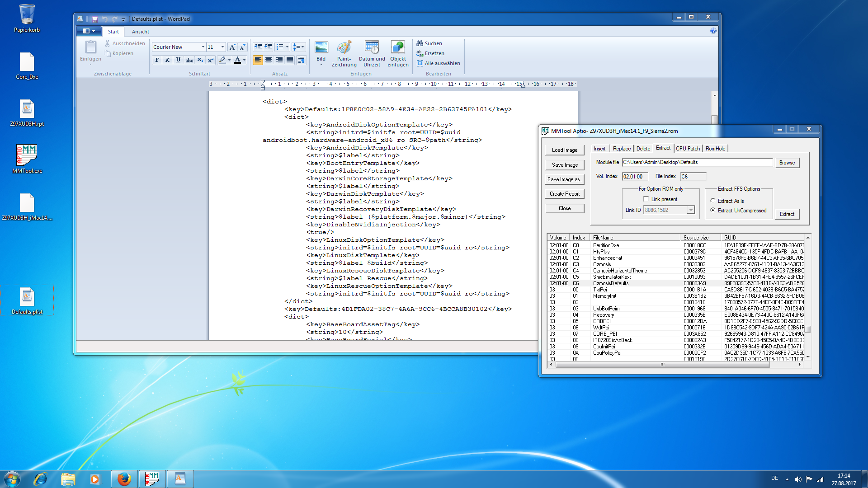Screen dimensions: 868x488
Task: Open the font size dropdown
Action: click(x=222, y=47)
